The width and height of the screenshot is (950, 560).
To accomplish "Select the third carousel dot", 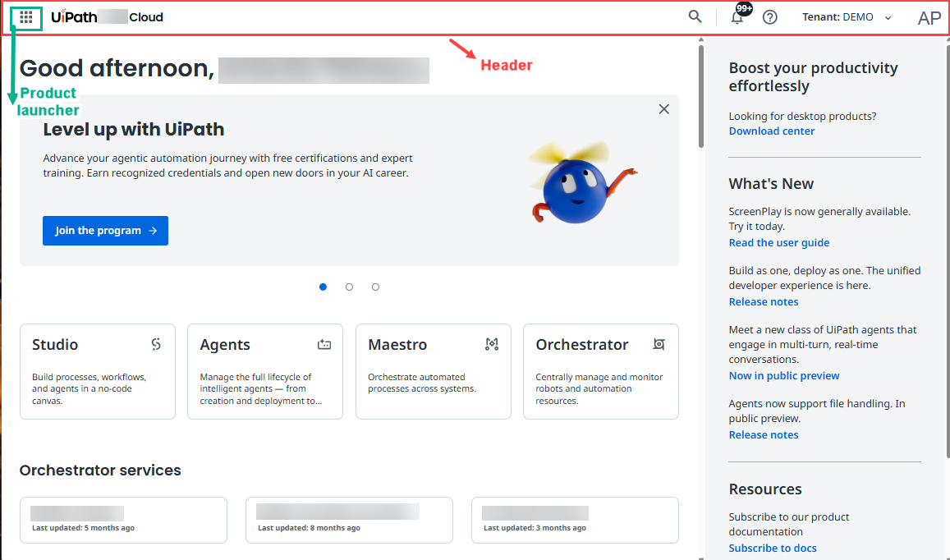I will coord(375,287).
